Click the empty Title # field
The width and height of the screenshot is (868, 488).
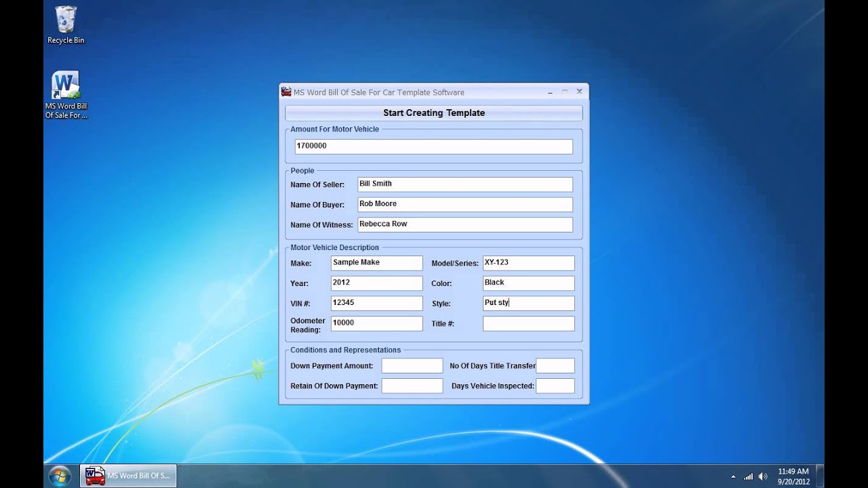point(529,324)
